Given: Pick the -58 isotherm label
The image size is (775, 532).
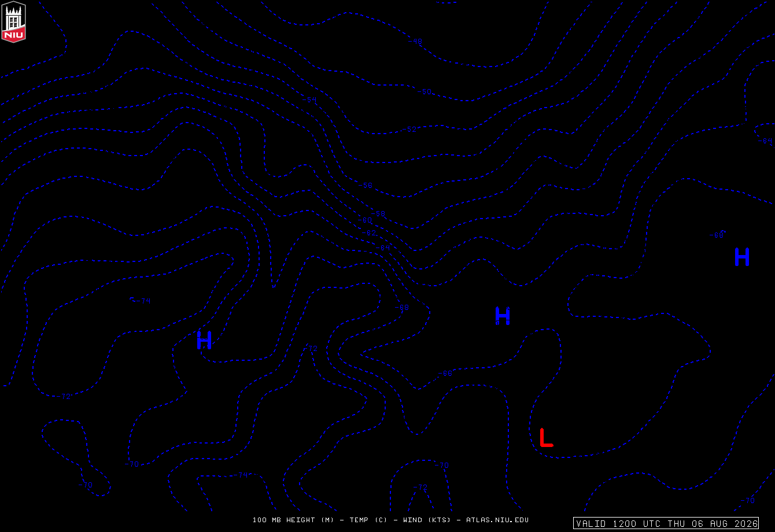Looking at the screenshot, I should [378, 214].
